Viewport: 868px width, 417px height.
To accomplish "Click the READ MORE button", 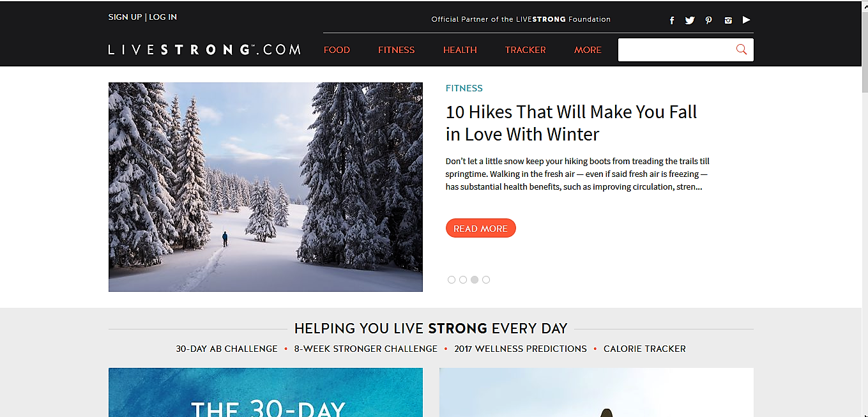I will coord(480,228).
